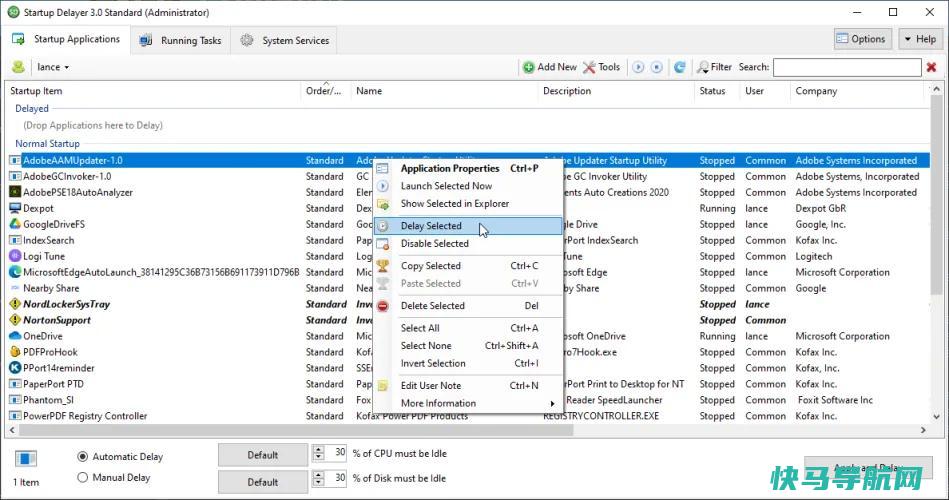Select the Automatic Delay radio button
949x500 pixels.
(x=83, y=456)
